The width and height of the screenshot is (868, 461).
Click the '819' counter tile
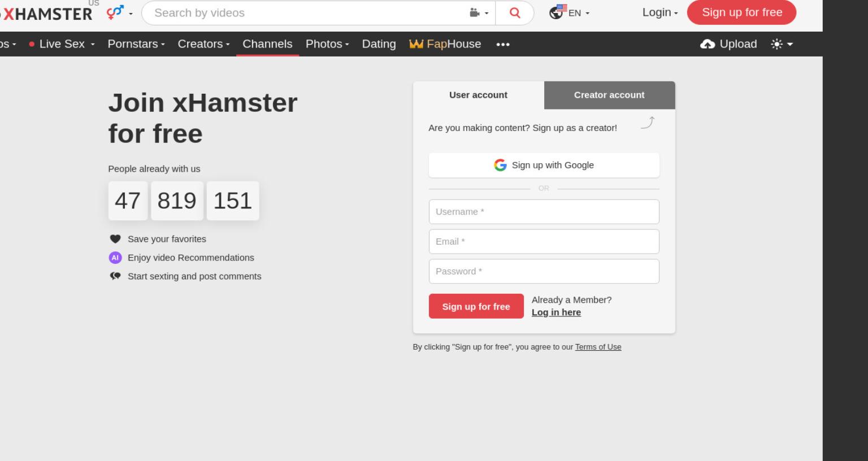[x=177, y=201]
